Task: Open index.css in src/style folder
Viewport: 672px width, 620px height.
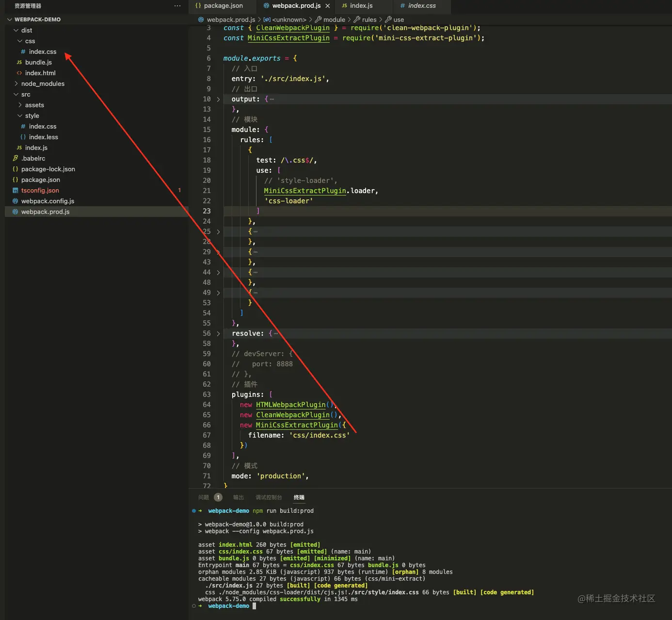Action: tap(43, 126)
